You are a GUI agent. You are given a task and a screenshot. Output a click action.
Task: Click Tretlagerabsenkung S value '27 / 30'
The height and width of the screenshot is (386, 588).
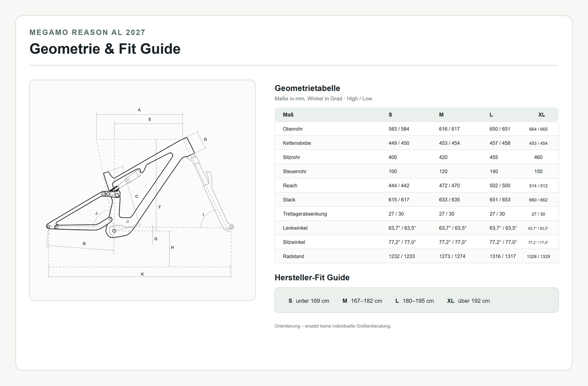(x=396, y=214)
